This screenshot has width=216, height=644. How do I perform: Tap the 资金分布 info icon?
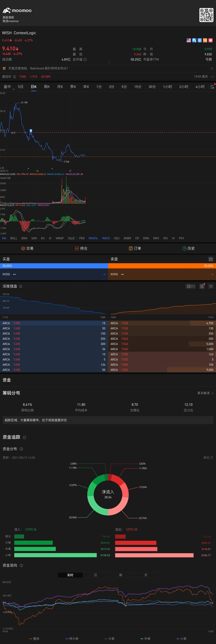click(x=21, y=449)
